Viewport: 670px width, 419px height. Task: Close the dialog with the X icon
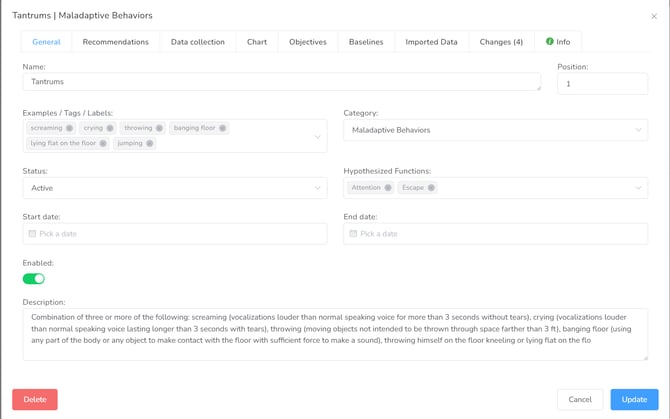pyautogui.click(x=654, y=16)
